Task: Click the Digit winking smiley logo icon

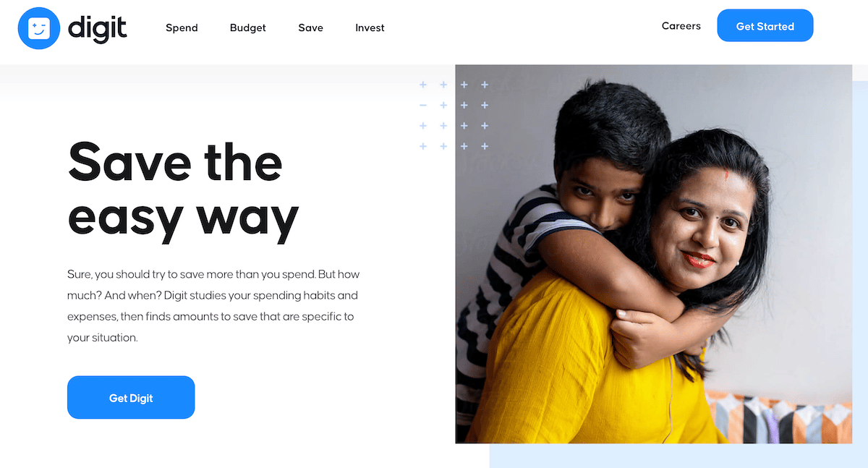Action: coord(38,28)
